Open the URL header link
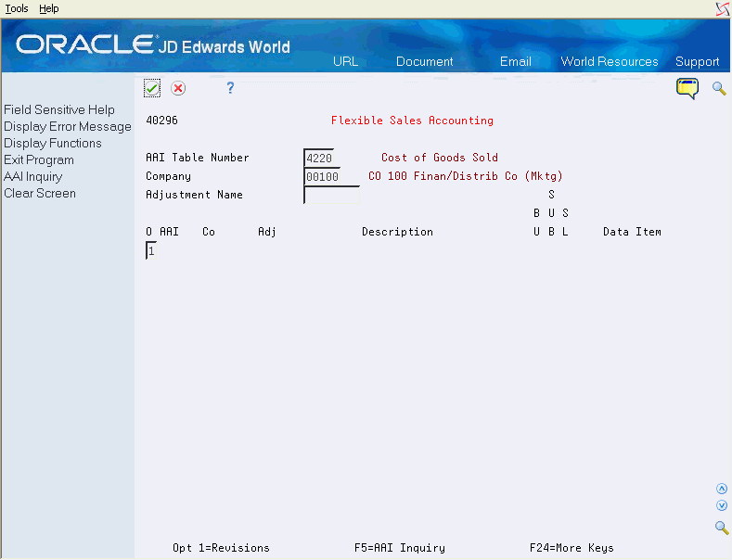 (345, 61)
